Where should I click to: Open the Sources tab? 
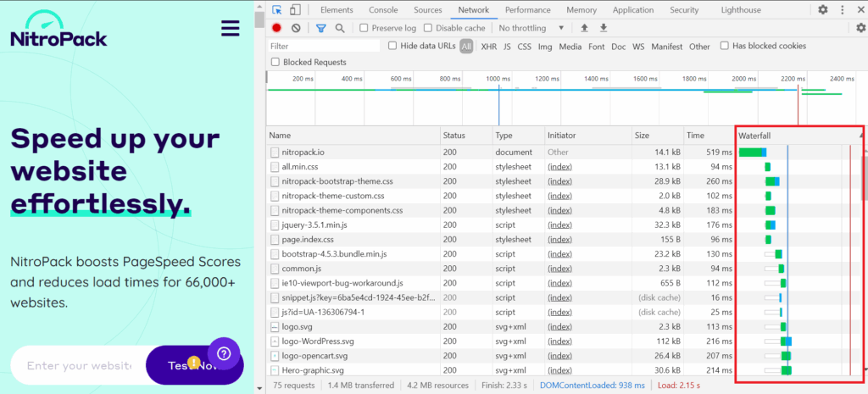[428, 10]
